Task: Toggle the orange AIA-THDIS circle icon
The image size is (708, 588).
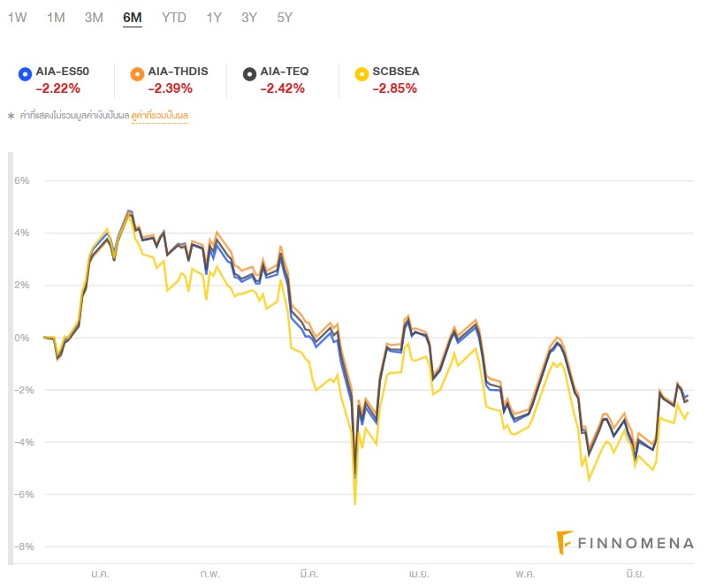Action: (x=136, y=73)
